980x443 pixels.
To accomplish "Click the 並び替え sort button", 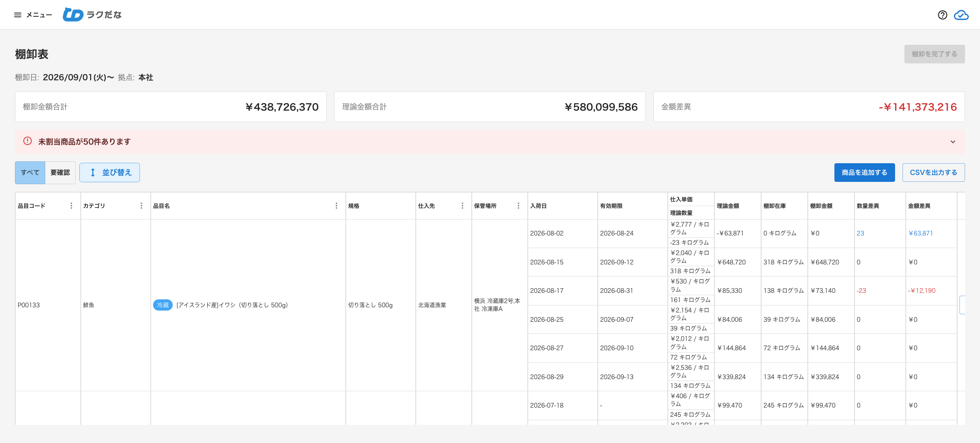I will point(110,173).
